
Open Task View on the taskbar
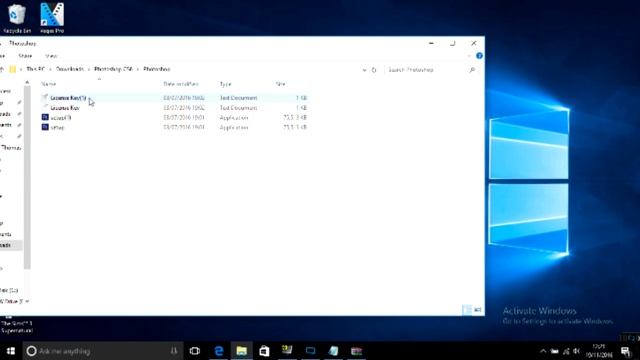click(195, 351)
